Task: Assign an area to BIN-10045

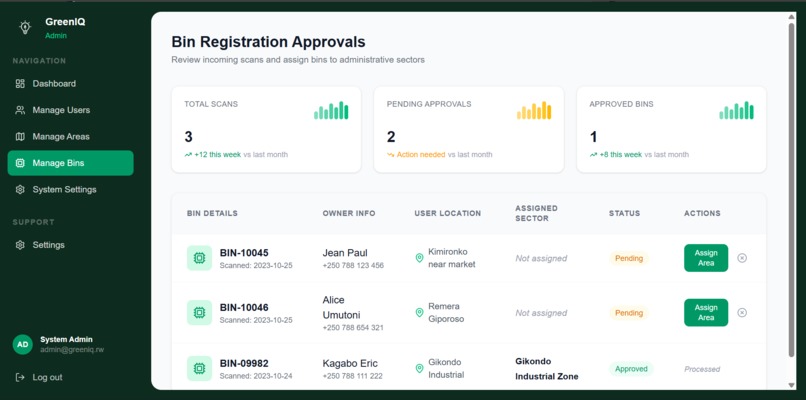Action: click(706, 258)
